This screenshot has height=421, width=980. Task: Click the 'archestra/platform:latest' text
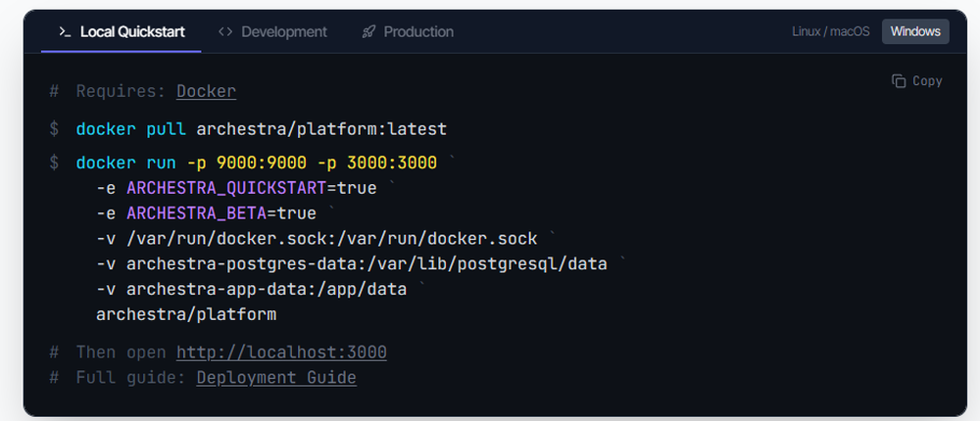(321, 129)
